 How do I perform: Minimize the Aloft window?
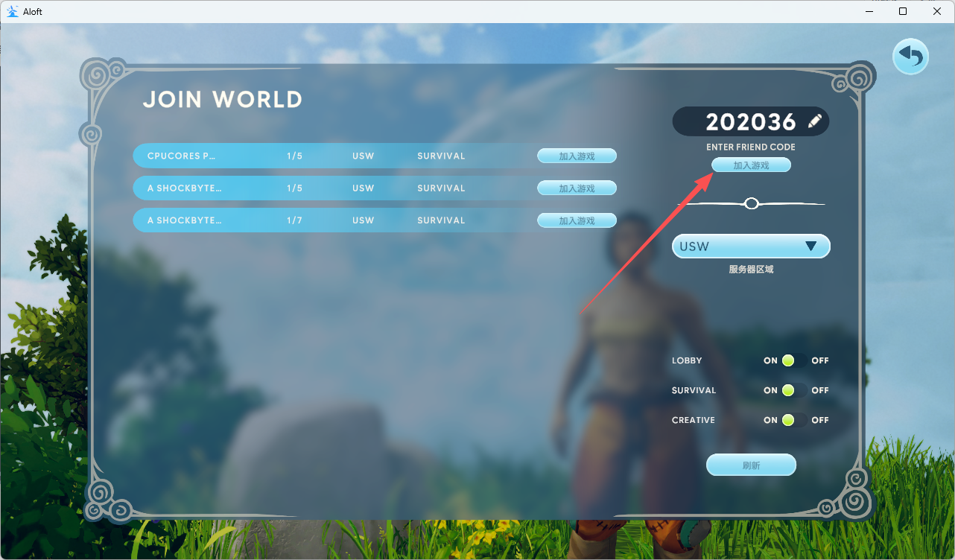click(x=869, y=11)
